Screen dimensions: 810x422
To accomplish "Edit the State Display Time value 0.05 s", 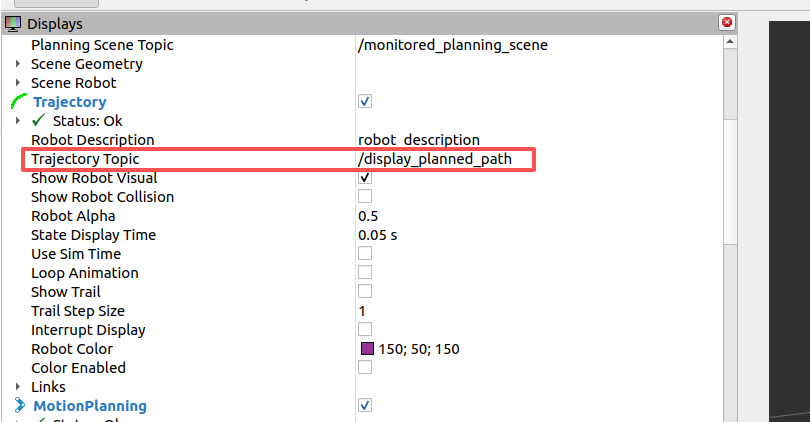I will [378, 235].
